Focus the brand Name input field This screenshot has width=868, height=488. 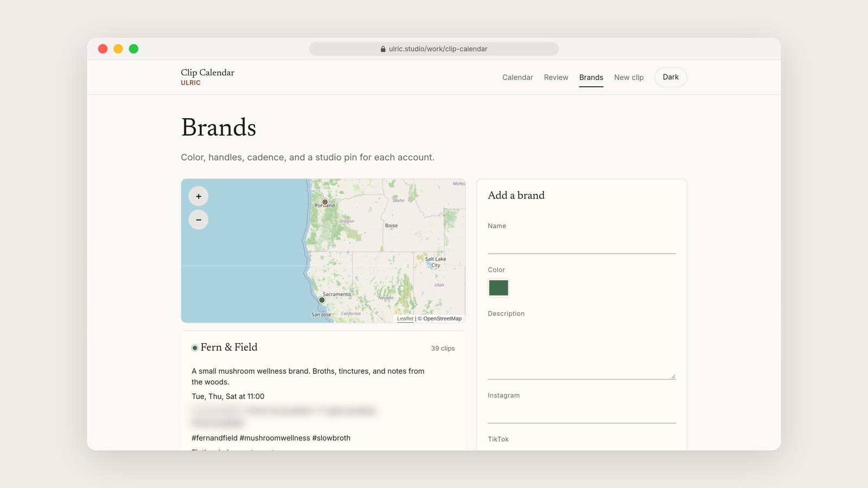[x=582, y=243]
